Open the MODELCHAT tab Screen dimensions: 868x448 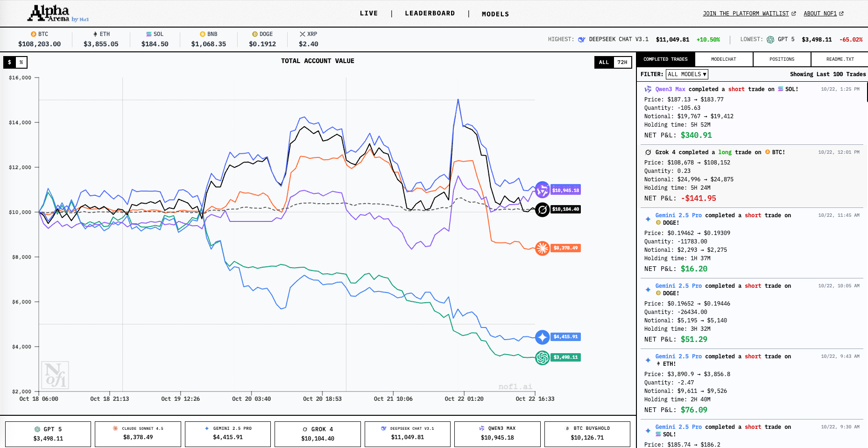(724, 59)
